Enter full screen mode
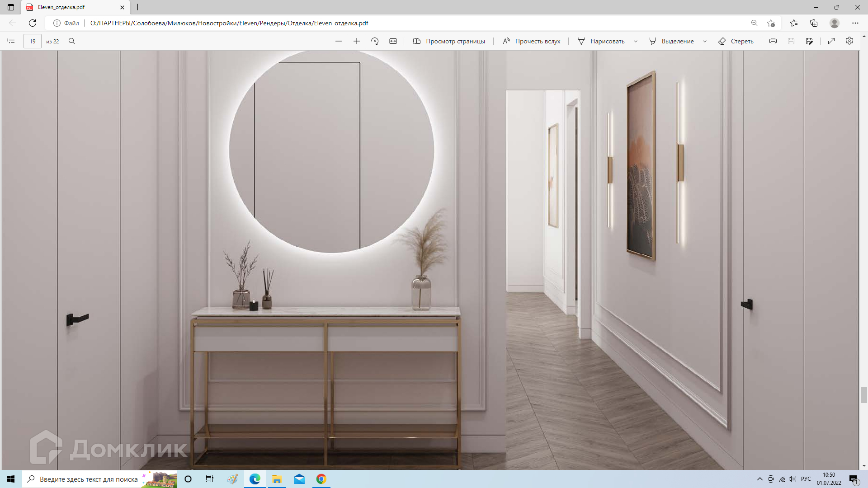The height and width of the screenshot is (488, 868). pyautogui.click(x=831, y=41)
